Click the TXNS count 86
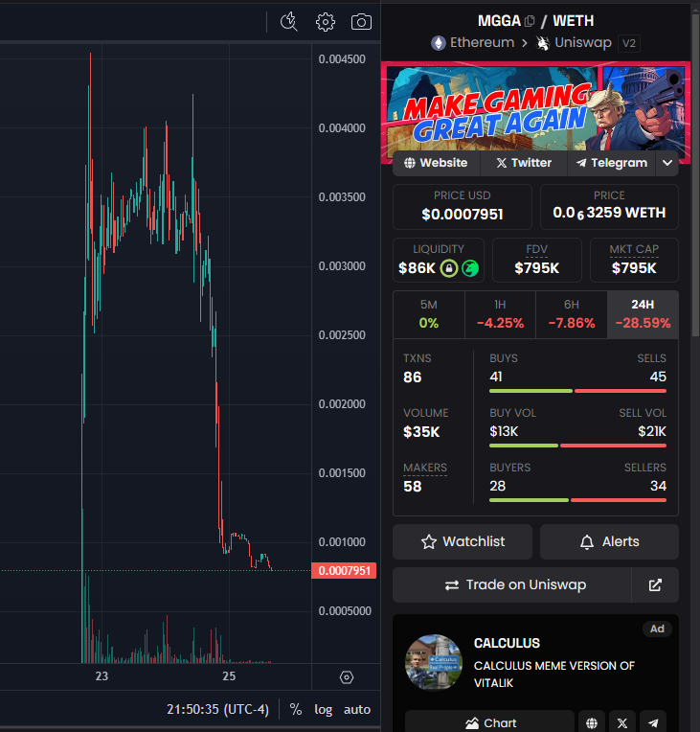 click(413, 377)
